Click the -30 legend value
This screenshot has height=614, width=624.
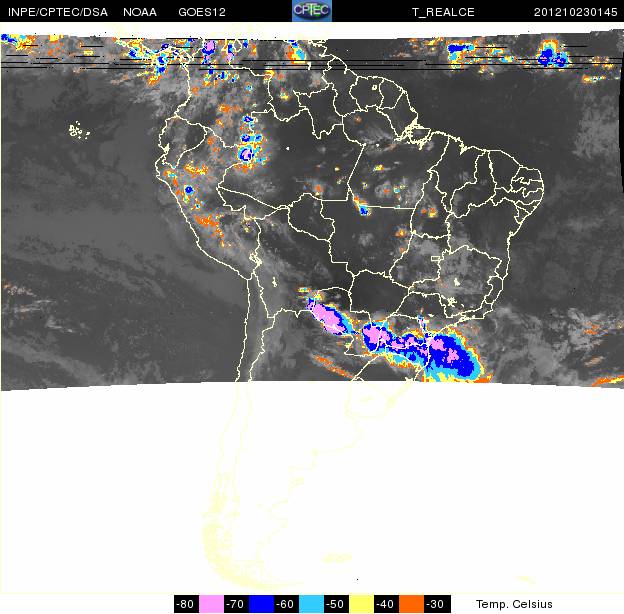(437, 604)
